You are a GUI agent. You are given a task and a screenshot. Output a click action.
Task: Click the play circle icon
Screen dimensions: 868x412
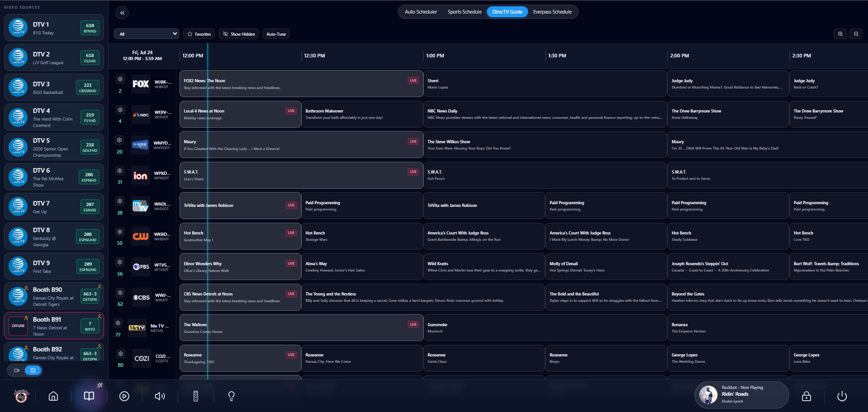124,396
